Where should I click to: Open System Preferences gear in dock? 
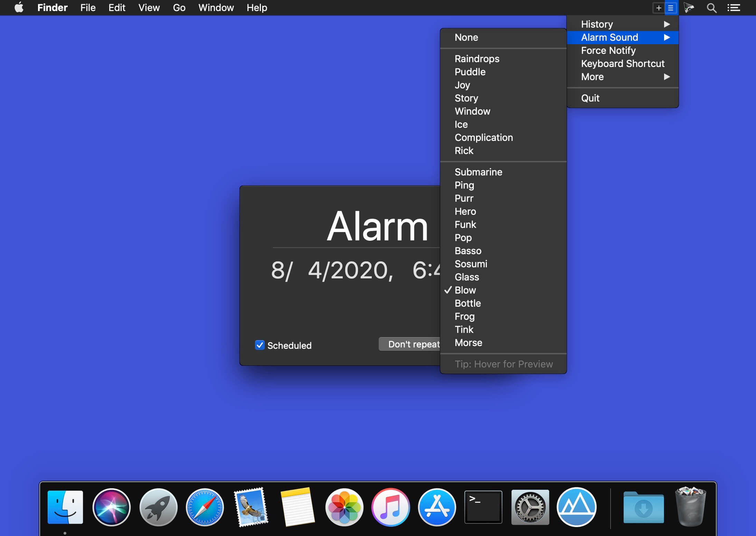pos(530,507)
